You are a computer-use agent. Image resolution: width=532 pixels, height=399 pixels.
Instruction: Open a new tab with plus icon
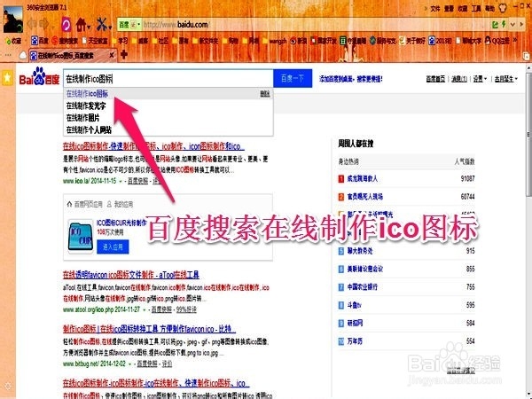click(124, 54)
